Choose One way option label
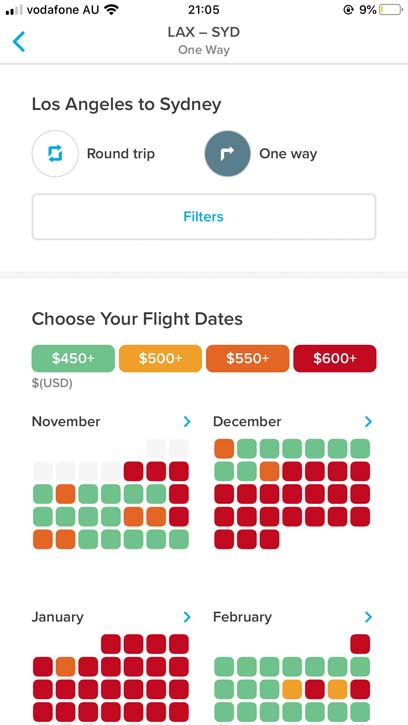This screenshot has height=725, width=408. 288,154
